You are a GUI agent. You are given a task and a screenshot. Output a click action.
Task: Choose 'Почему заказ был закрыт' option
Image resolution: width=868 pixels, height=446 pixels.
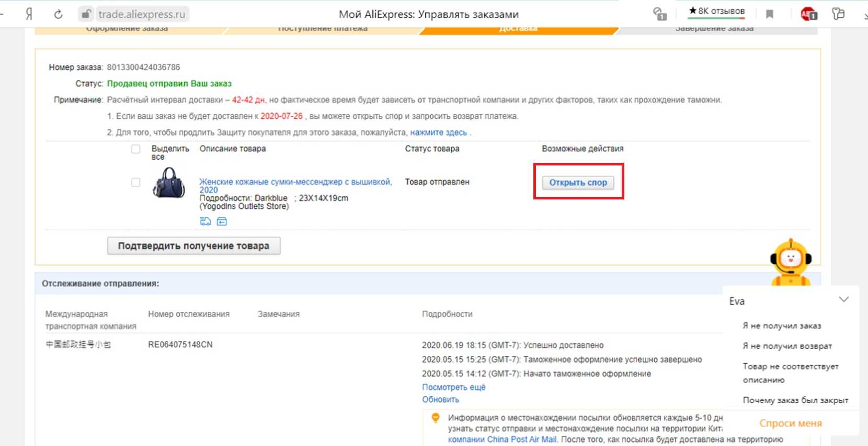(x=795, y=400)
